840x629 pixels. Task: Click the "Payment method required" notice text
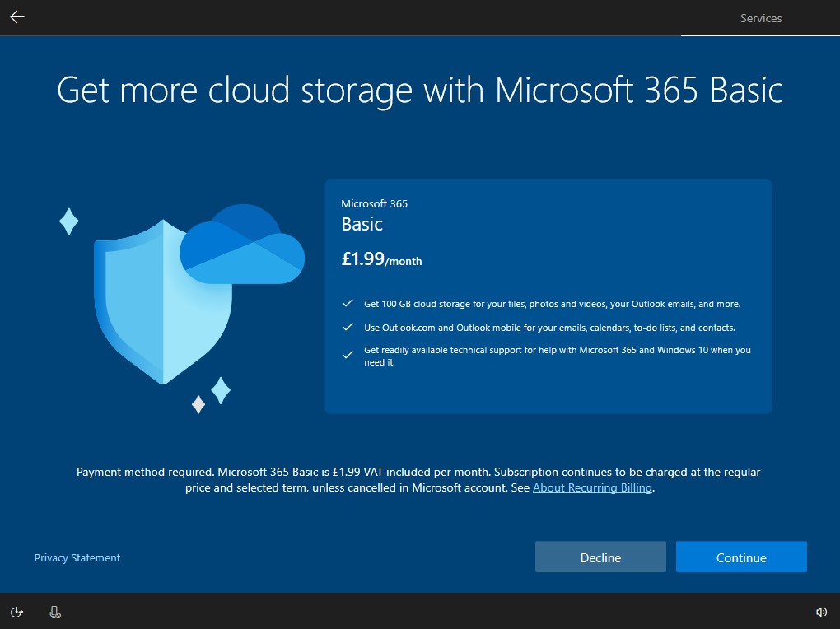(x=418, y=479)
